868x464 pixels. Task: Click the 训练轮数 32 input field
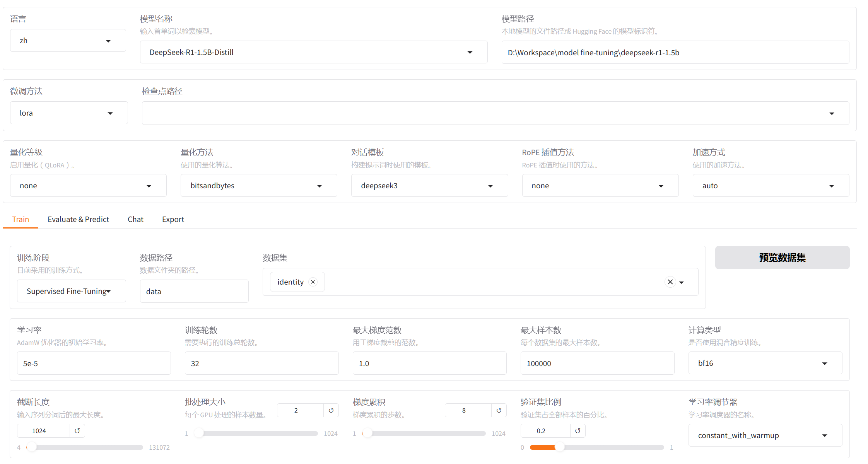pyautogui.click(x=261, y=363)
